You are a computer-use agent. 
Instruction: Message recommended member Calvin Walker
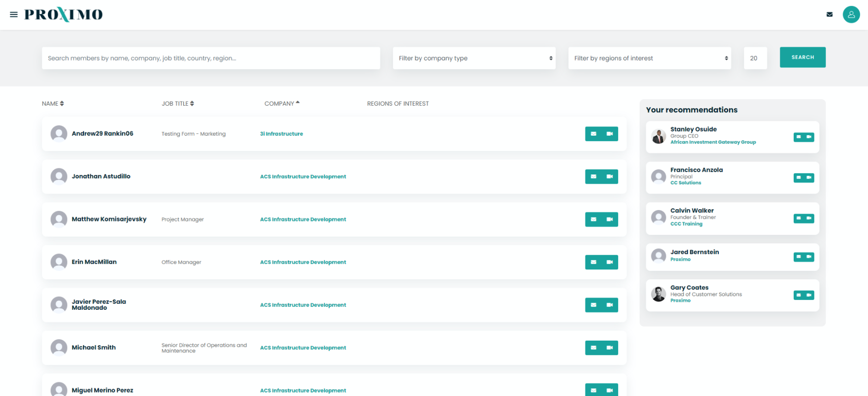(x=799, y=218)
